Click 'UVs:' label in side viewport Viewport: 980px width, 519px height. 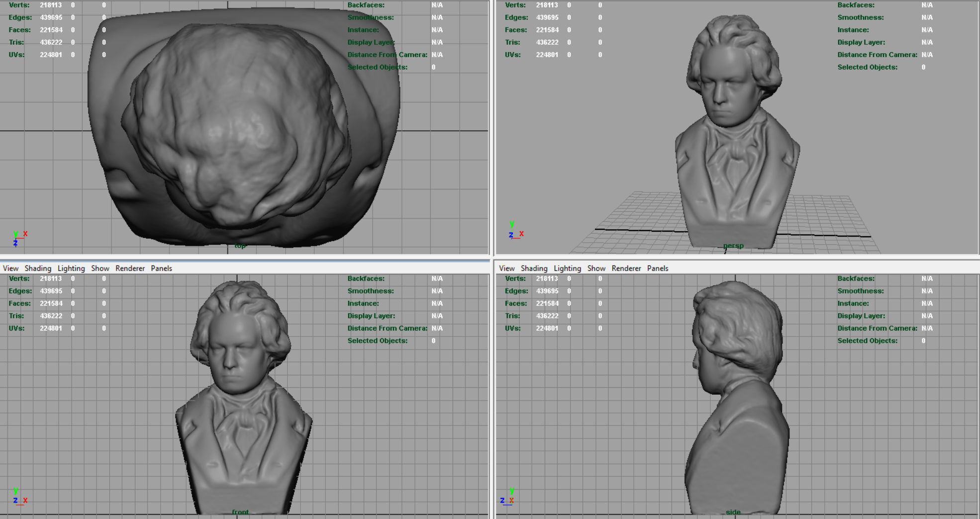[512, 328]
